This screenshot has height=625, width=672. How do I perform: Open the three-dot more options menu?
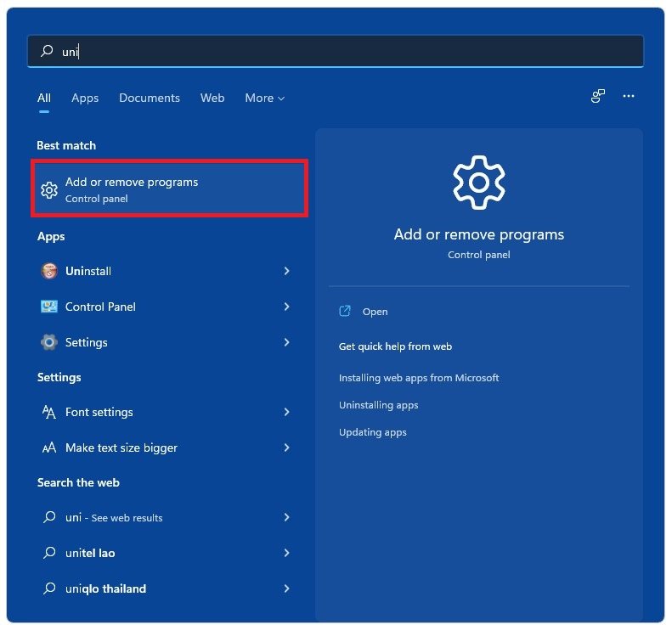coord(629,97)
